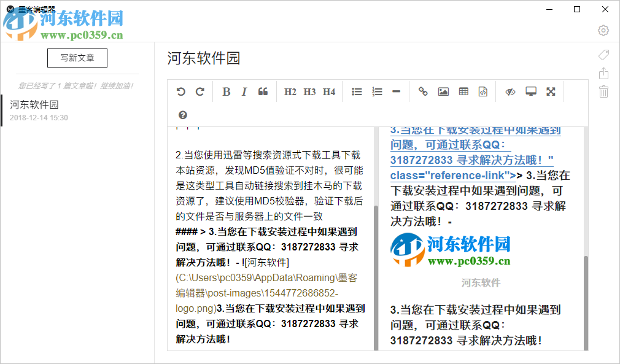This screenshot has width=620, height=364.
Task: Apply italic formatting with I icon
Action: (244, 91)
